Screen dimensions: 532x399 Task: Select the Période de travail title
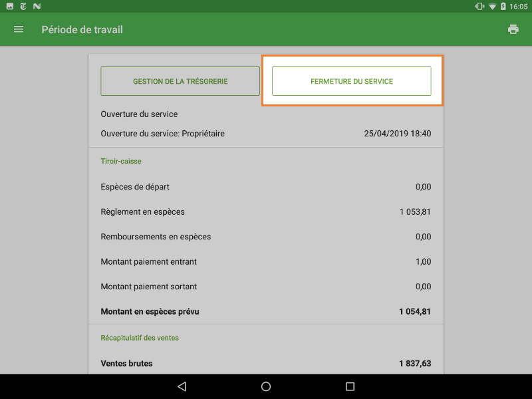[82, 29]
